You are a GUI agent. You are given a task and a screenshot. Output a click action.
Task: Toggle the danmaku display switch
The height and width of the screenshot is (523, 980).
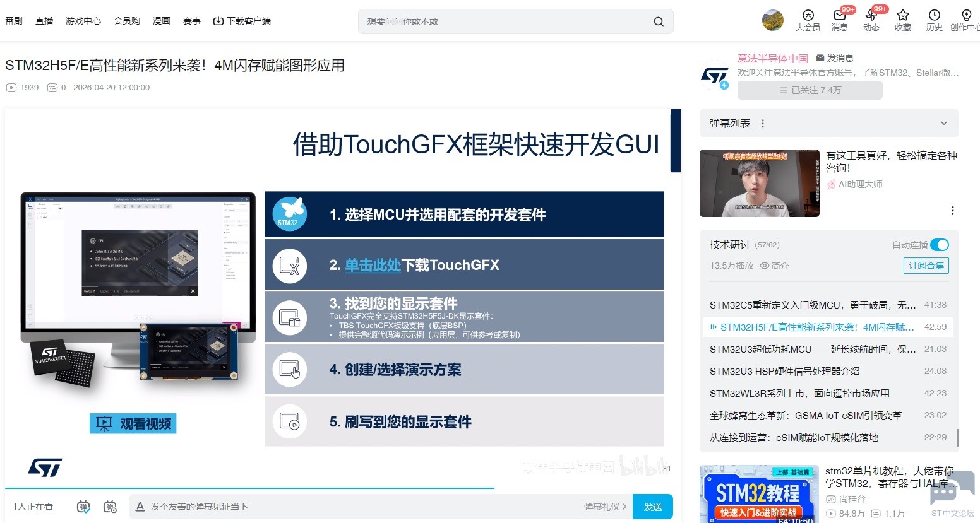pos(83,507)
